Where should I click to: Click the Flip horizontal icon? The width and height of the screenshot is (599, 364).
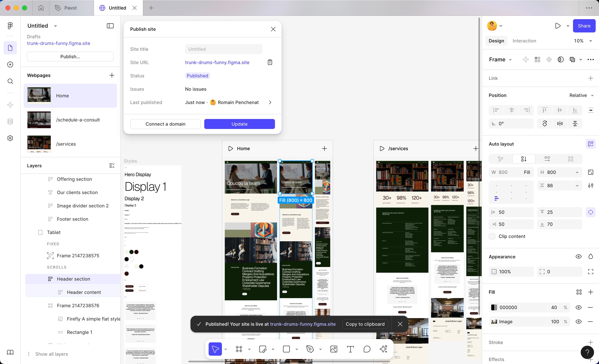coord(560,124)
